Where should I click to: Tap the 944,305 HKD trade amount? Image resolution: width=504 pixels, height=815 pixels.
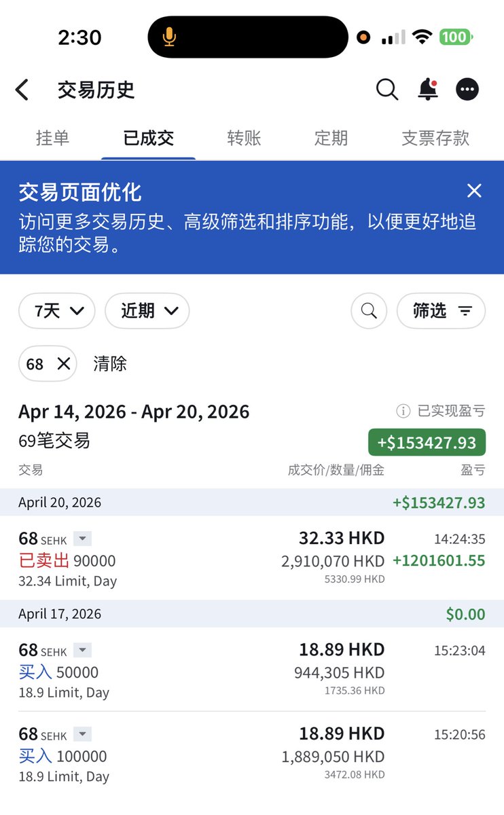[x=340, y=673]
